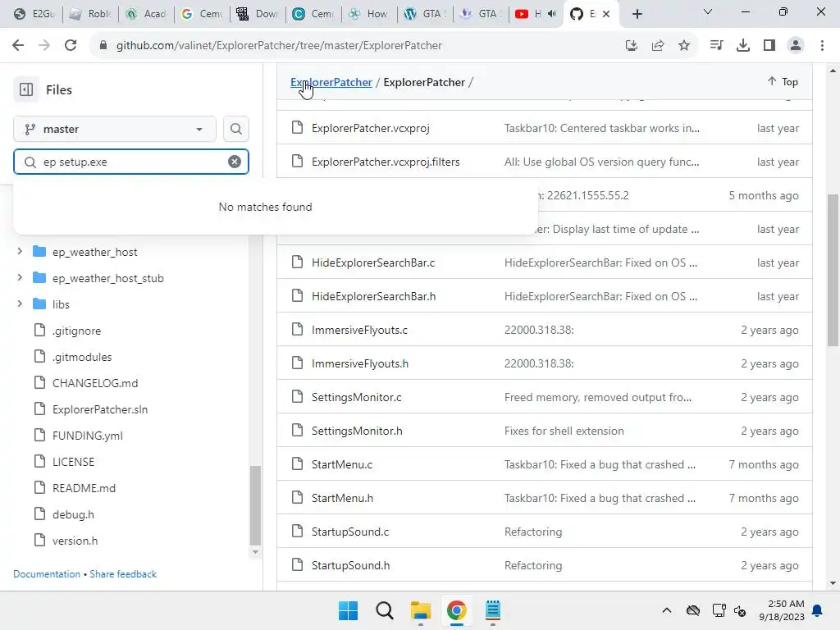Open StartMenu.c file
The height and width of the screenshot is (630, 840).
[x=342, y=464]
